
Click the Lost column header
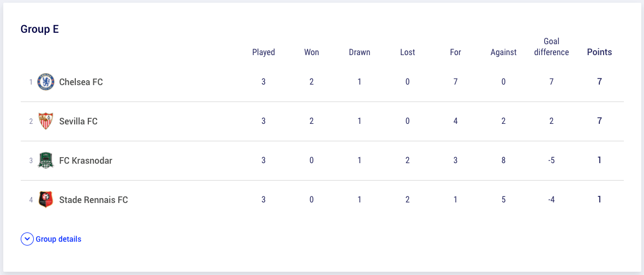coord(407,52)
